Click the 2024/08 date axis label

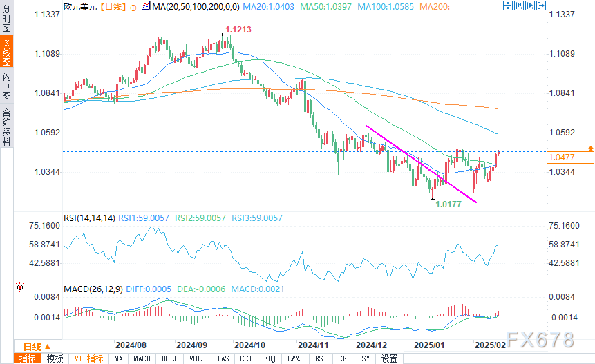[131, 345]
